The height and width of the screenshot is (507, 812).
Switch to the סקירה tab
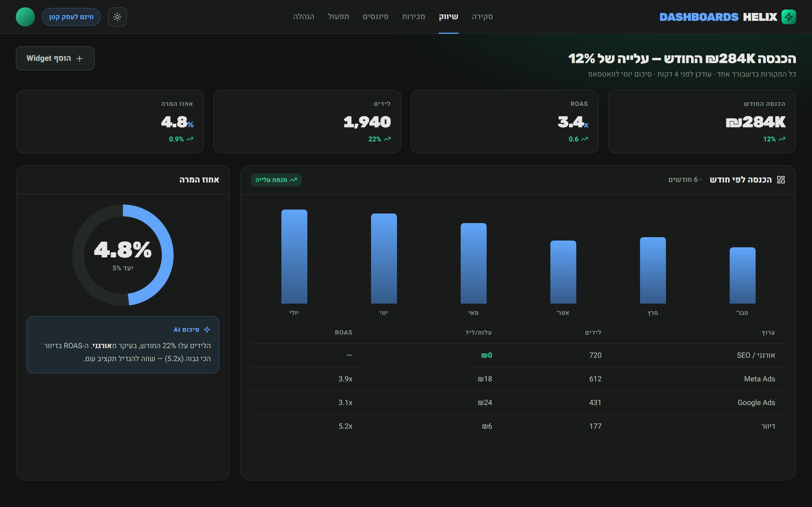(x=482, y=17)
